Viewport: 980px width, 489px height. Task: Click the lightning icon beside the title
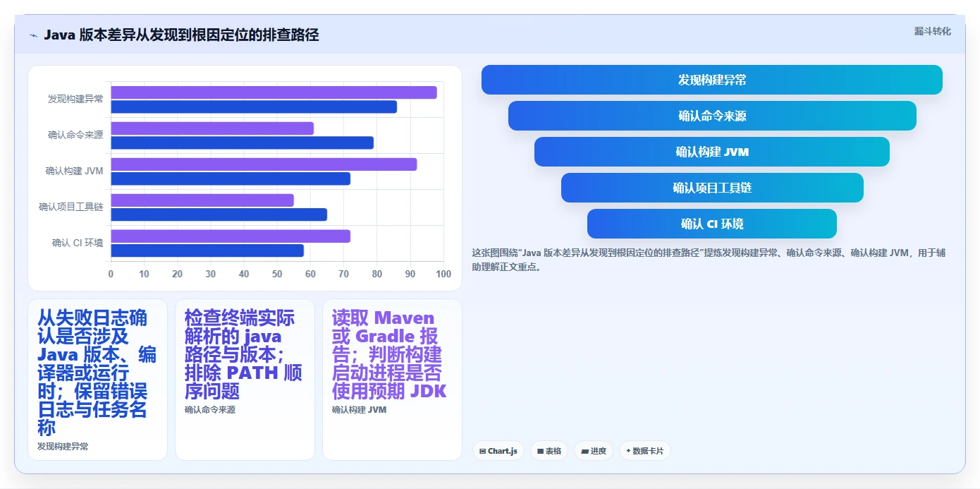tap(34, 35)
